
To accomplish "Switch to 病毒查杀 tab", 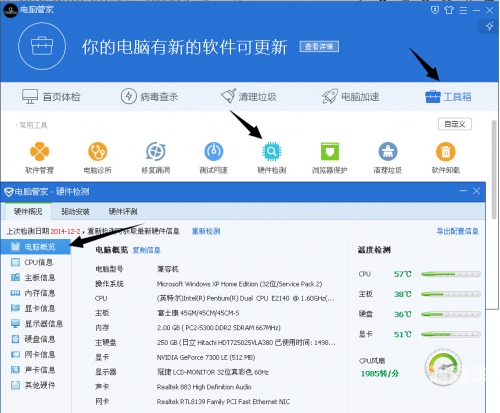I will (x=149, y=97).
